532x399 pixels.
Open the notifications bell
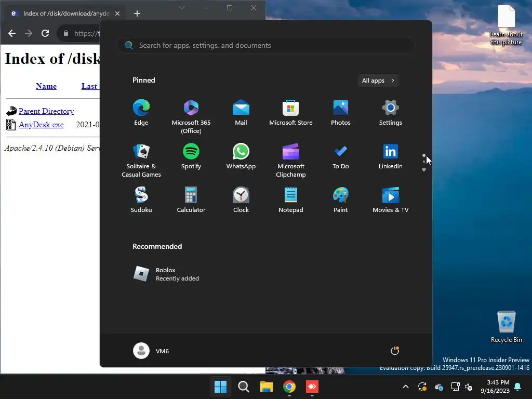pyautogui.click(x=518, y=387)
